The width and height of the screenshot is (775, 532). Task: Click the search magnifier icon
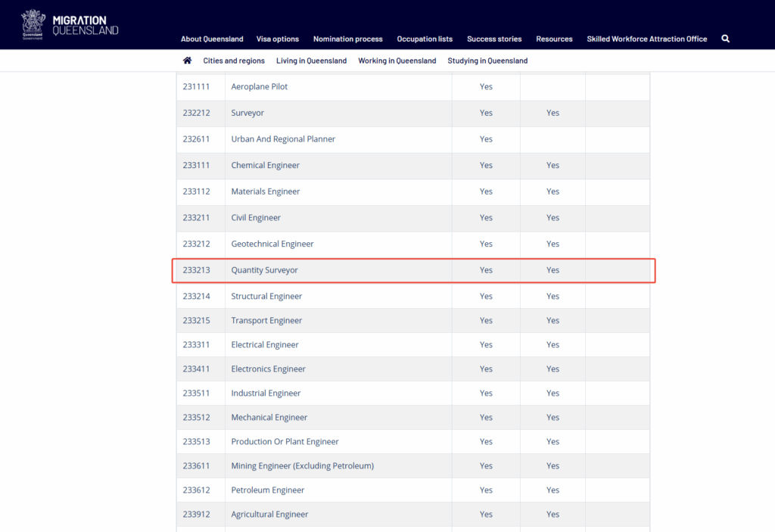[x=725, y=39]
